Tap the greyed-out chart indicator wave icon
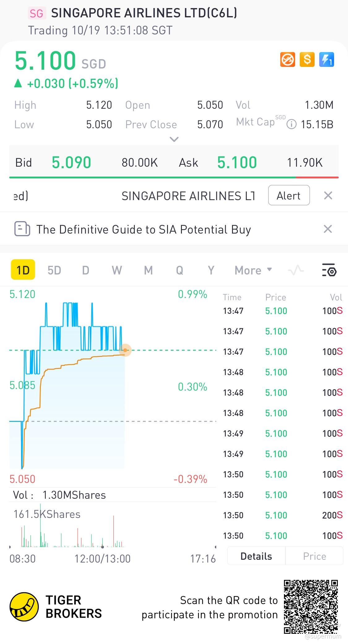 point(296,270)
